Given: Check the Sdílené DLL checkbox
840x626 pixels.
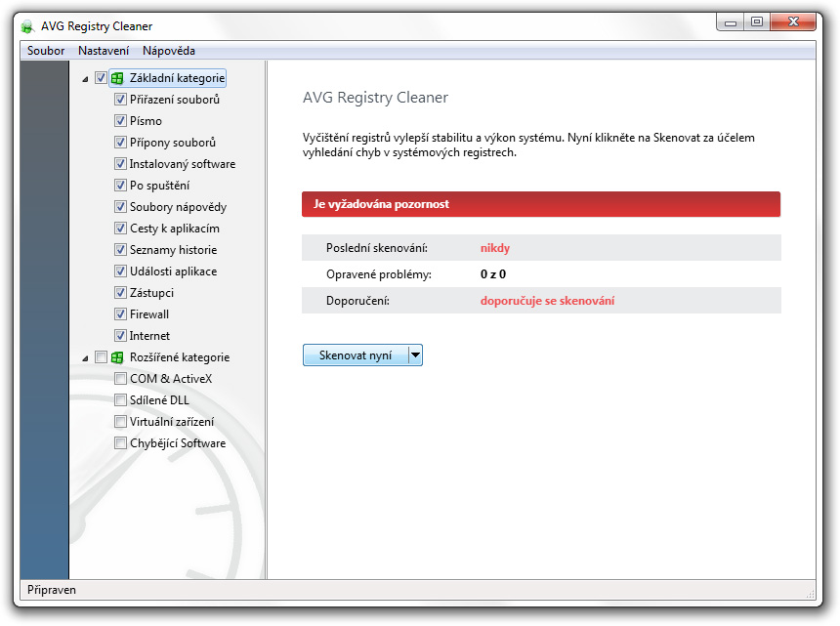Looking at the screenshot, I should pos(120,400).
